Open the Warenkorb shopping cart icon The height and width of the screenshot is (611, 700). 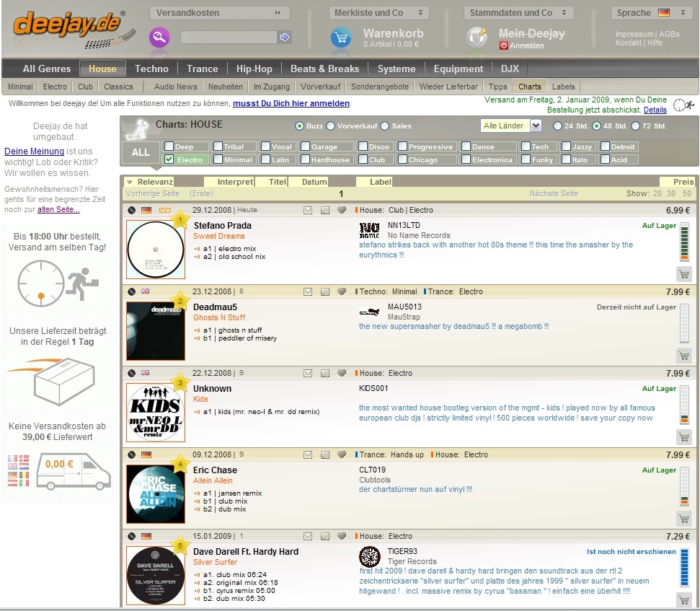click(x=341, y=38)
